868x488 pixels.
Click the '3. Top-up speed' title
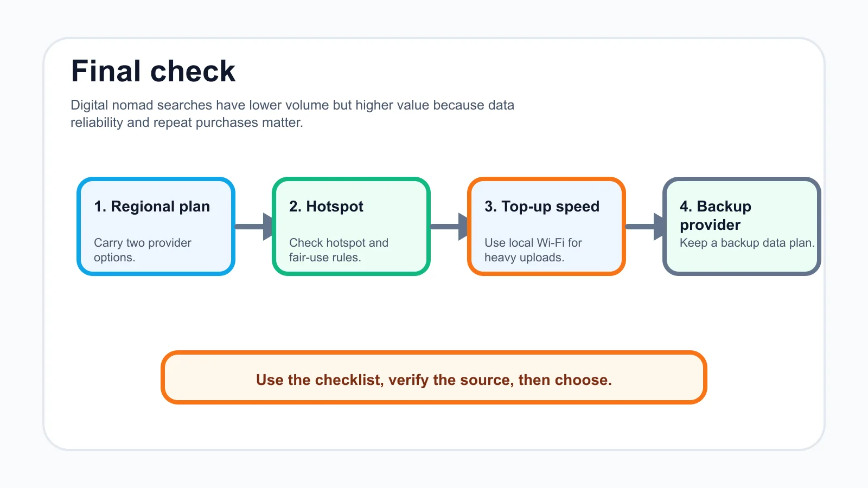coord(542,207)
